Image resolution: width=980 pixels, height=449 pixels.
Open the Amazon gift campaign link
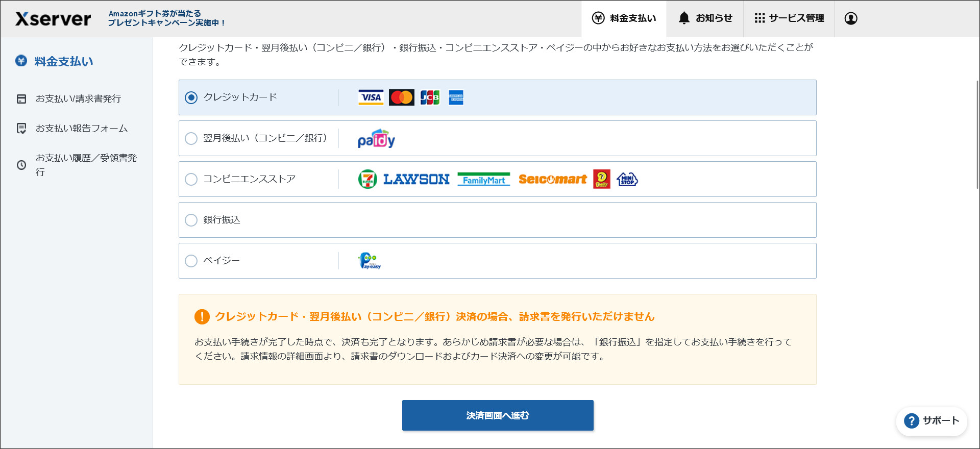click(x=166, y=18)
